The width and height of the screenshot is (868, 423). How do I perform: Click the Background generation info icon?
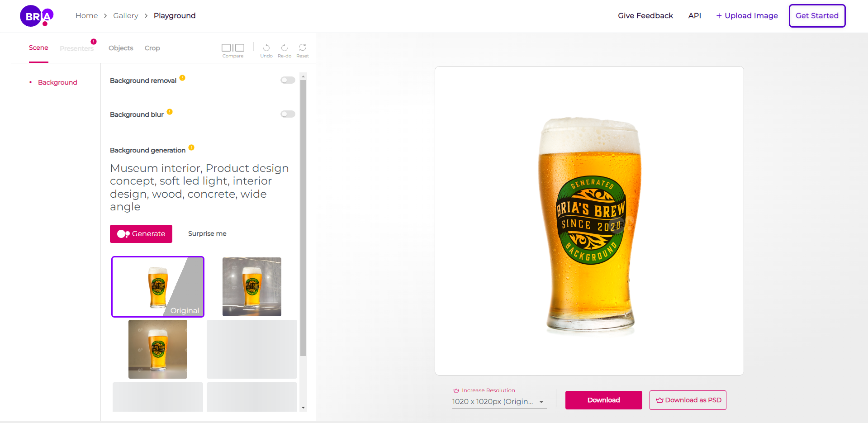(191, 147)
